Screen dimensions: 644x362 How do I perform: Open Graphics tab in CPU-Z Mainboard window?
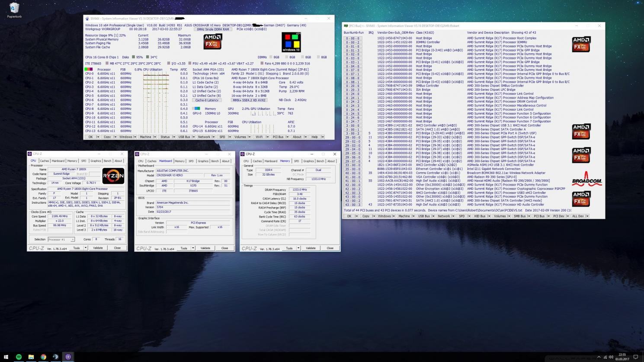pos(203,161)
